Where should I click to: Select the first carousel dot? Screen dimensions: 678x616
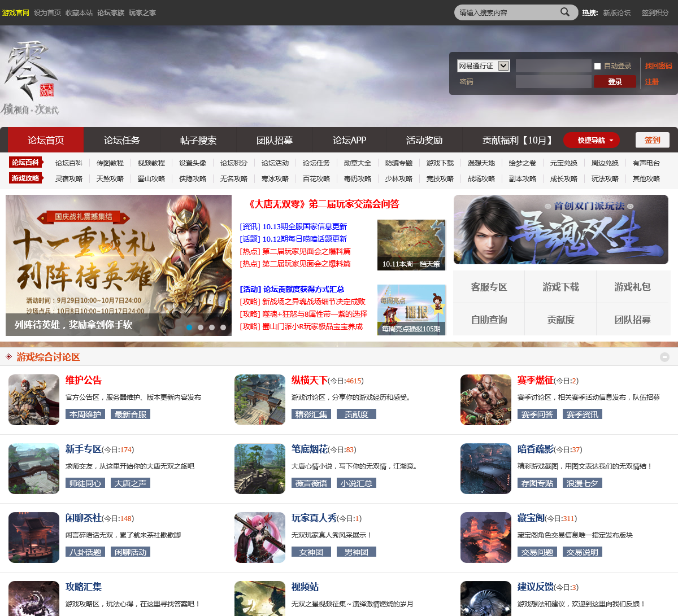[x=189, y=327]
